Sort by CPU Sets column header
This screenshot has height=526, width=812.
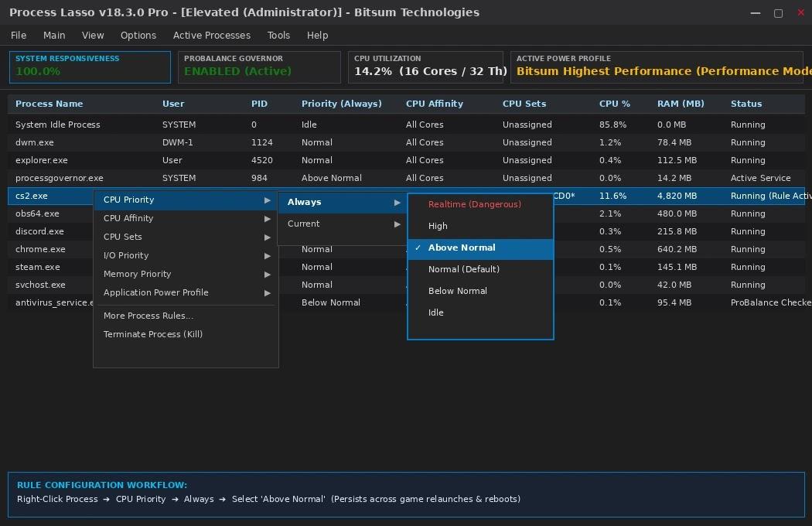(524, 104)
